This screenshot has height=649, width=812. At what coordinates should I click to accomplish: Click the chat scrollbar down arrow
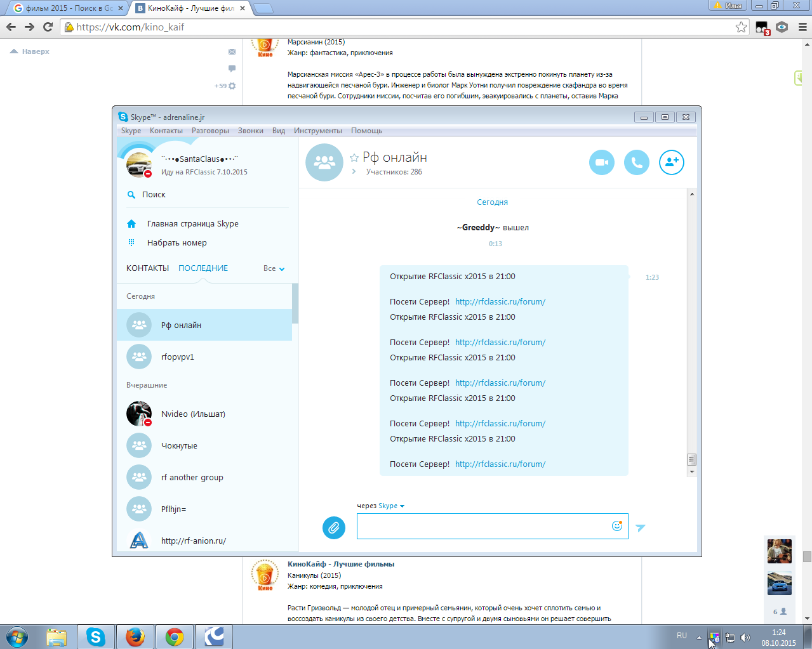point(692,472)
